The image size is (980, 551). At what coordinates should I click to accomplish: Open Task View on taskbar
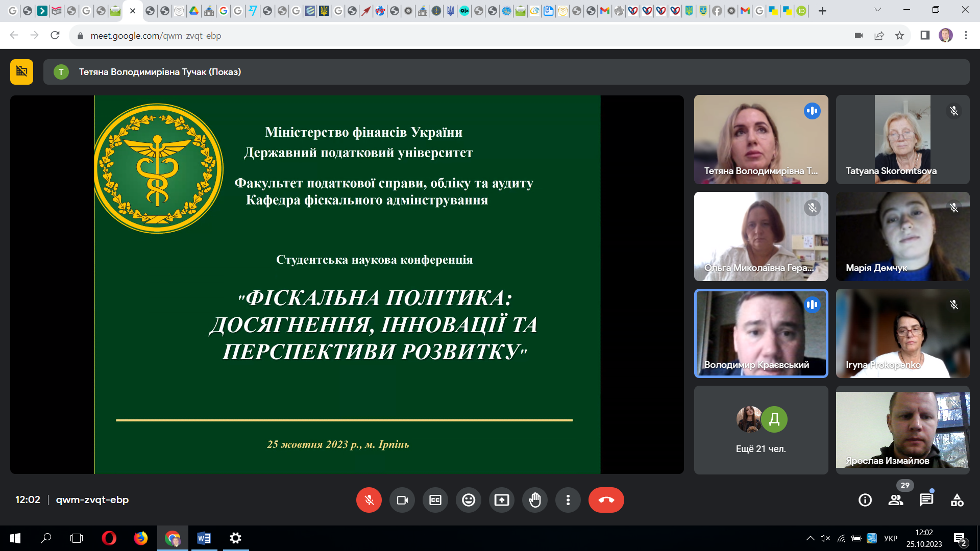click(x=77, y=538)
